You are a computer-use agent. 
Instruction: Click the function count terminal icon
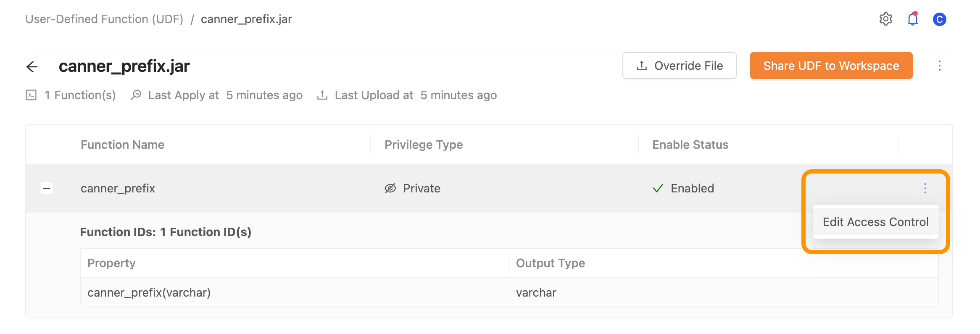(x=31, y=95)
